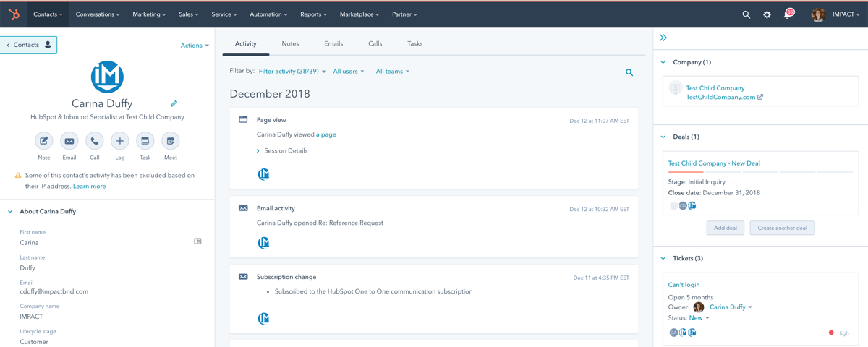Open Test Child Company - New Deal
The image size is (868, 347).
[714, 163]
